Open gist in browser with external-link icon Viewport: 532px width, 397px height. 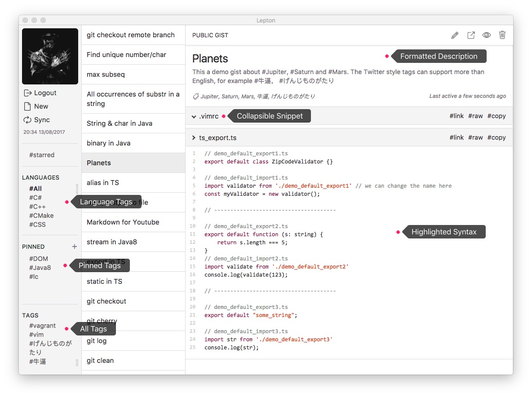[471, 35]
